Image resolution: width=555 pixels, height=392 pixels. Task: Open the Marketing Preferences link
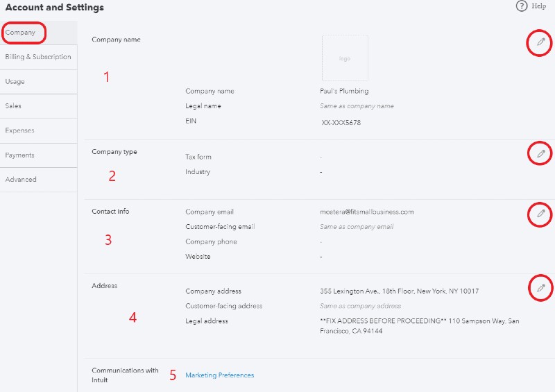[x=219, y=375]
